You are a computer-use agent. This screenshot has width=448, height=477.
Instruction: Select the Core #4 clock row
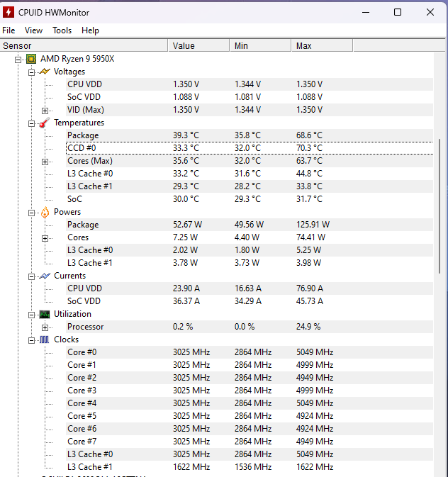[250, 403]
